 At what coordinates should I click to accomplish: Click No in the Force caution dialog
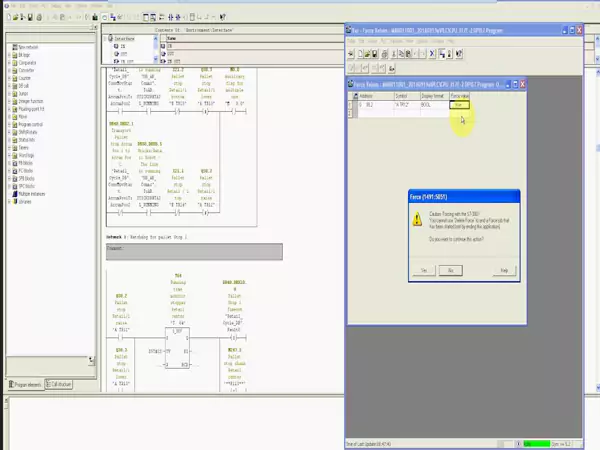pyautogui.click(x=450, y=271)
